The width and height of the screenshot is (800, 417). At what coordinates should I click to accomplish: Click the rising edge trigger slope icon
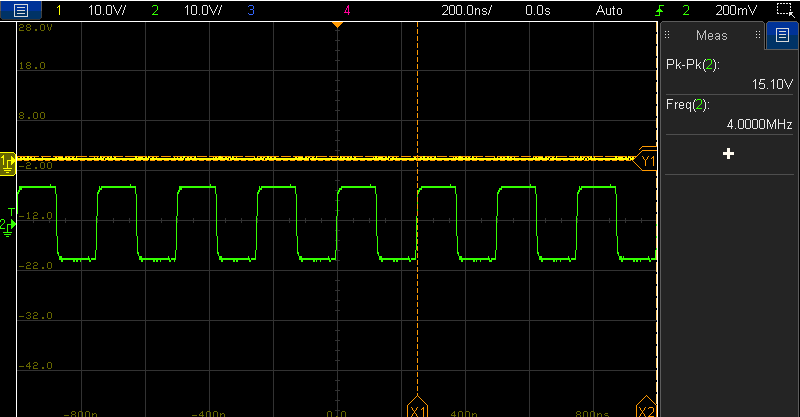pos(659,10)
